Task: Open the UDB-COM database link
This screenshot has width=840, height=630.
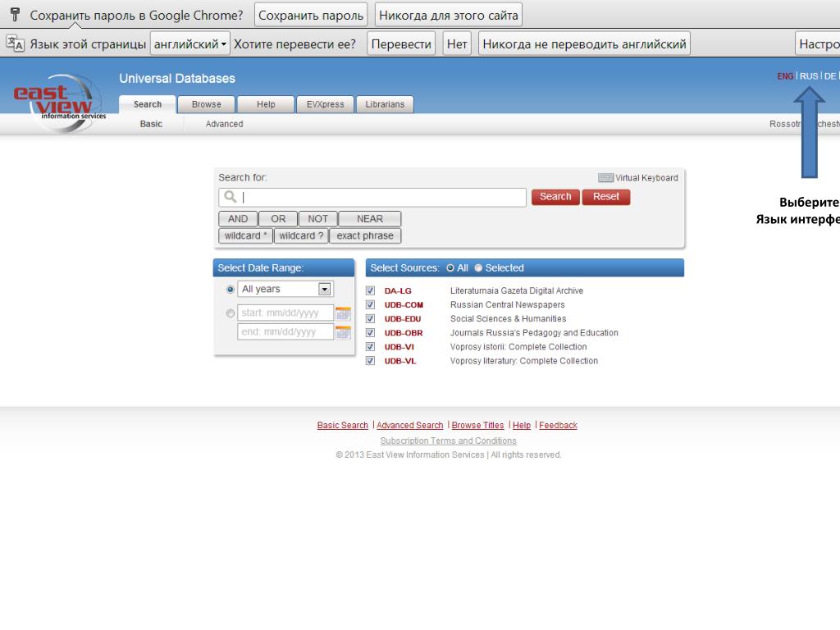Action: 404,304
